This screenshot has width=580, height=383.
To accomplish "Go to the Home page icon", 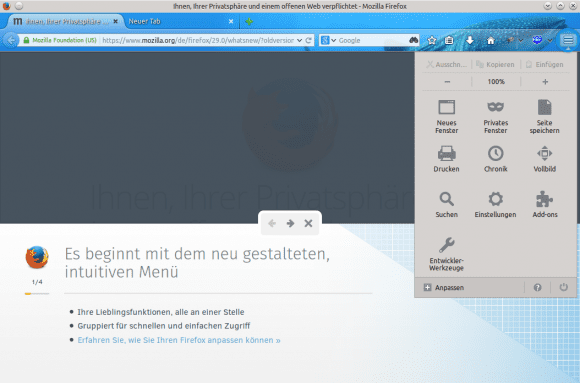I will 490,40.
